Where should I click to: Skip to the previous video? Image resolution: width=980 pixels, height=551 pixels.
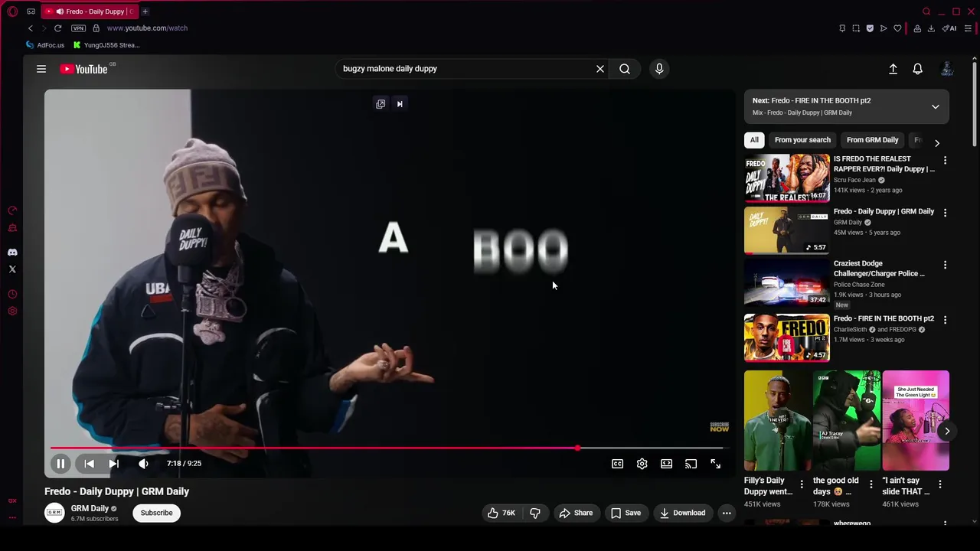coord(90,464)
